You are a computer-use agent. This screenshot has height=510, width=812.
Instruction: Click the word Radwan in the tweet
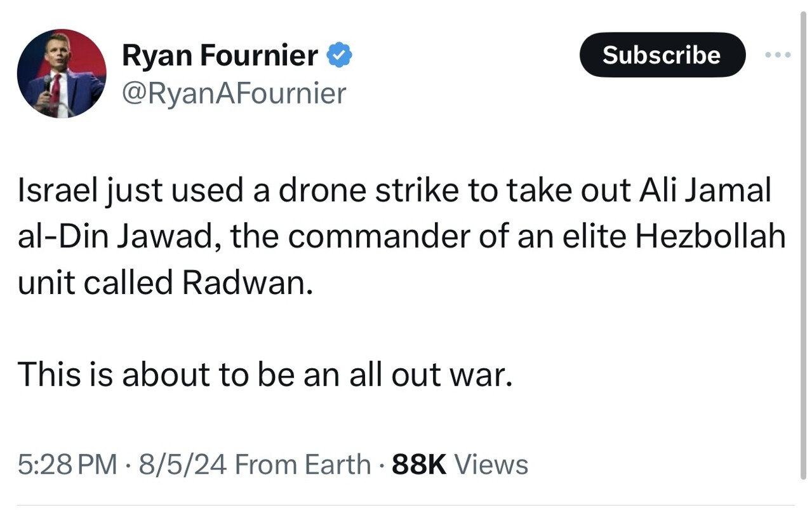pyautogui.click(x=247, y=282)
